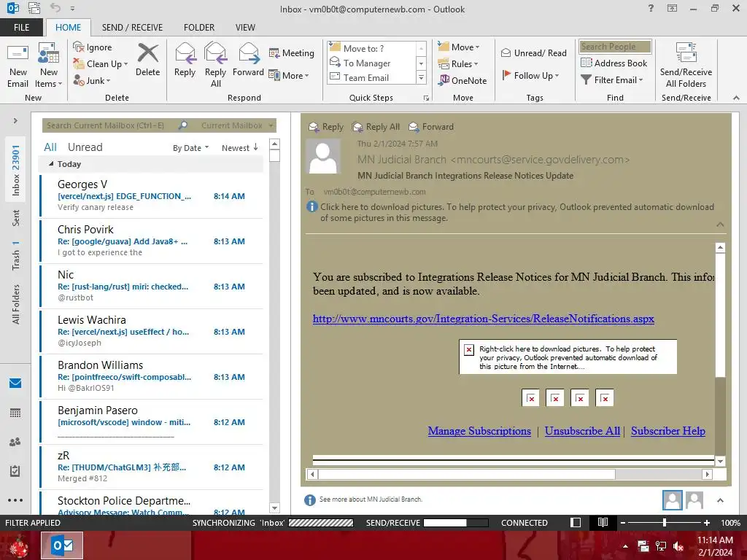The width and height of the screenshot is (747, 560).
Task: Click the Unsubscribe All link
Action: point(582,431)
